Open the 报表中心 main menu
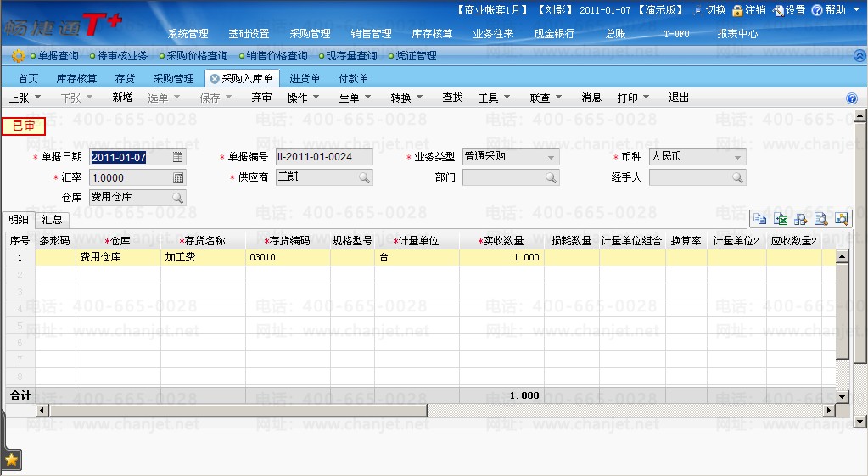Image resolution: width=868 pixels, height=476 pixels. 737,34
